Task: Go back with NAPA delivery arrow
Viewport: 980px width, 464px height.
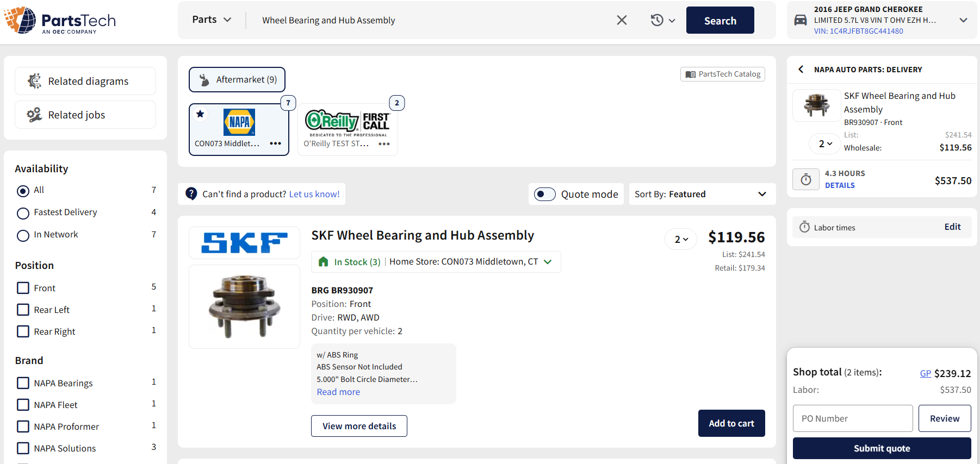Action: tap(801, 69)
